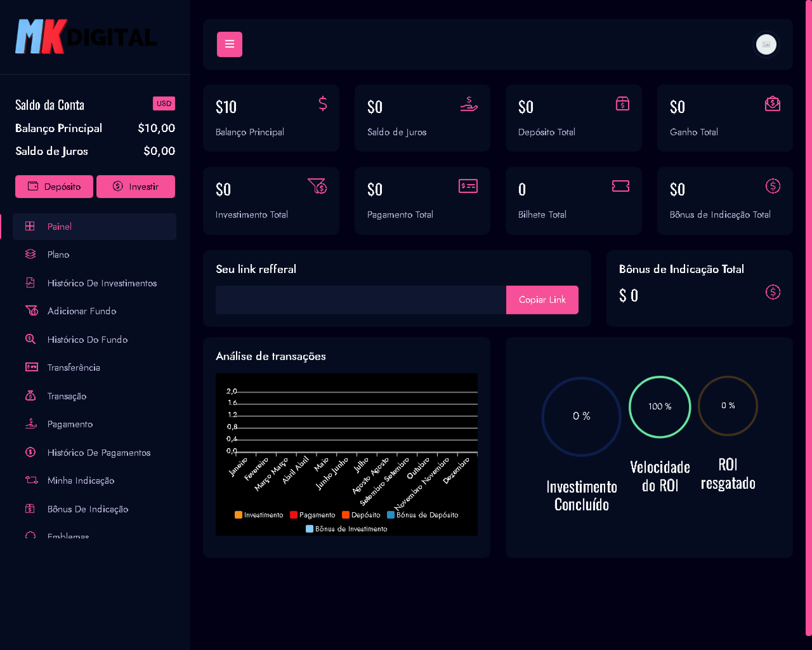Image resolution: width=812 pixels, height=650 pixels.
Task: Click the Copiar Link button
Action: [542, 300]
